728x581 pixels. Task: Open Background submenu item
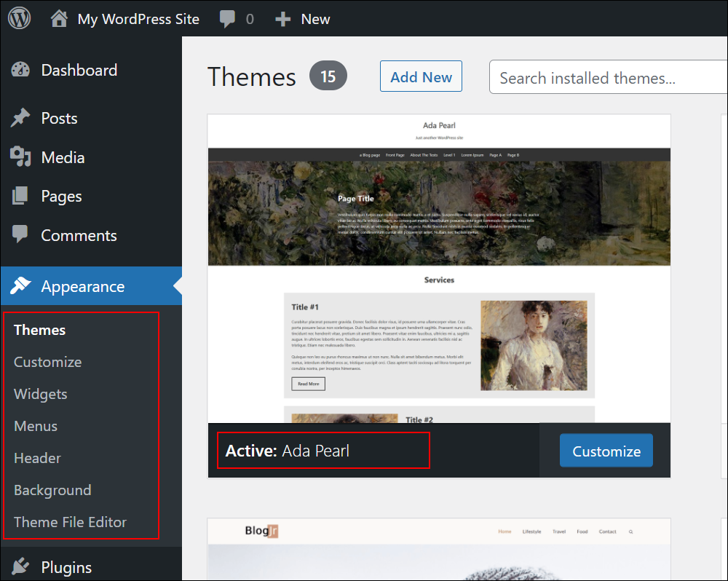click(x=52, y=490)
